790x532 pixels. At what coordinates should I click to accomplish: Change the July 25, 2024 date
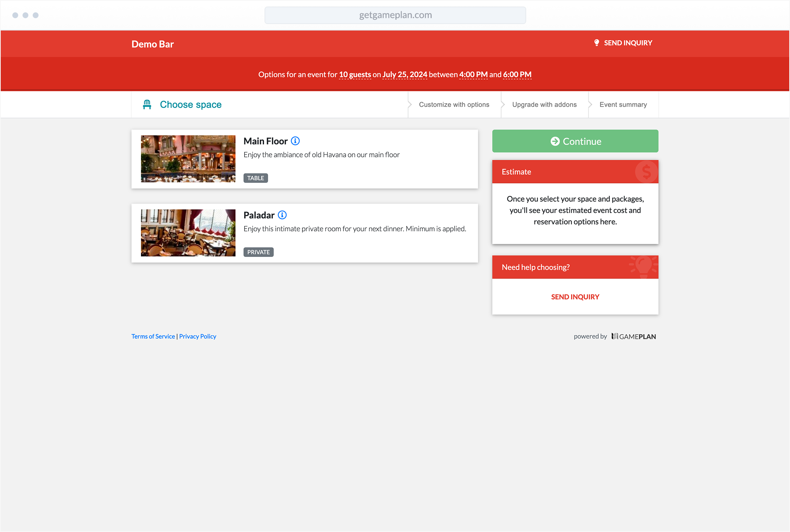404,74
